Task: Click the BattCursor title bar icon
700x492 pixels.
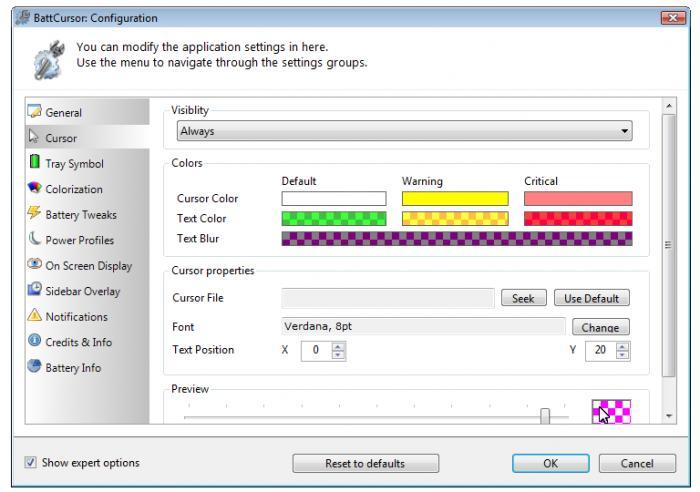Action: [22, 18]
